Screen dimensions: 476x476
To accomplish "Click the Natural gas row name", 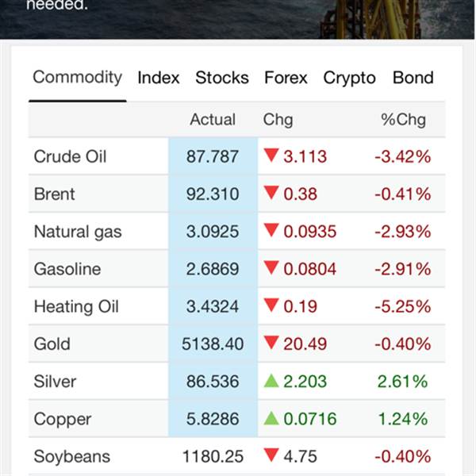I will click(x=78, y=232).
